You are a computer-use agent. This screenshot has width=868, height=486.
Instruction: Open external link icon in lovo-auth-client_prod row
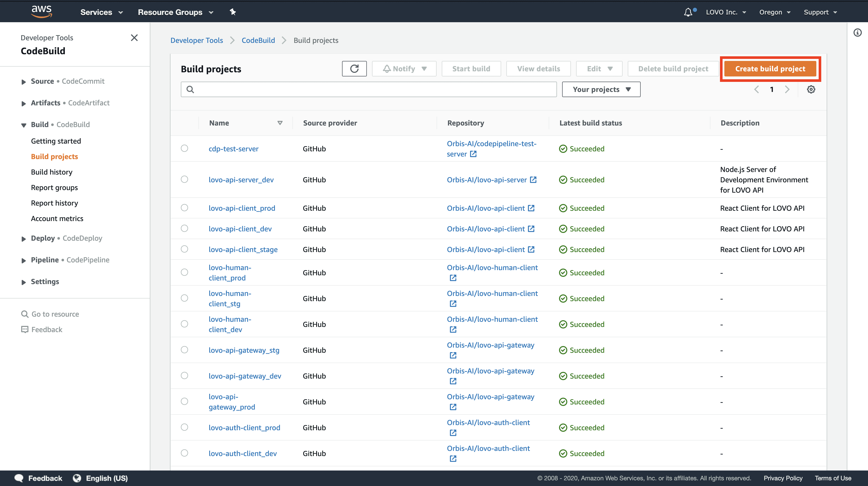point(453,433)
